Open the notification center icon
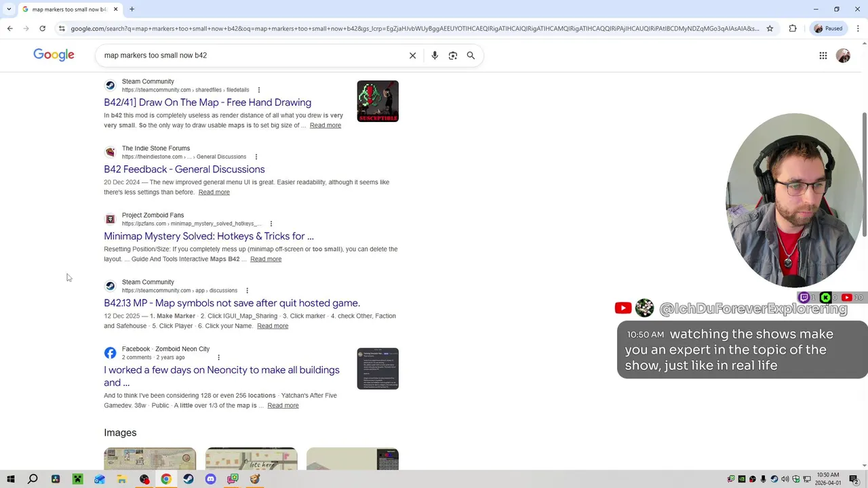Viewport: 868px width, 488px height. [x=854, y=479]
